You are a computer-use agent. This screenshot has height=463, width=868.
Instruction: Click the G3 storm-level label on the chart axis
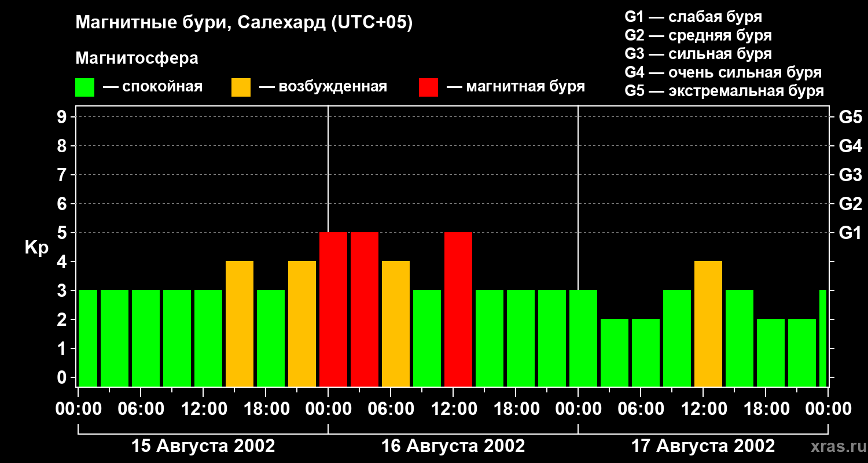click(851, 175)
